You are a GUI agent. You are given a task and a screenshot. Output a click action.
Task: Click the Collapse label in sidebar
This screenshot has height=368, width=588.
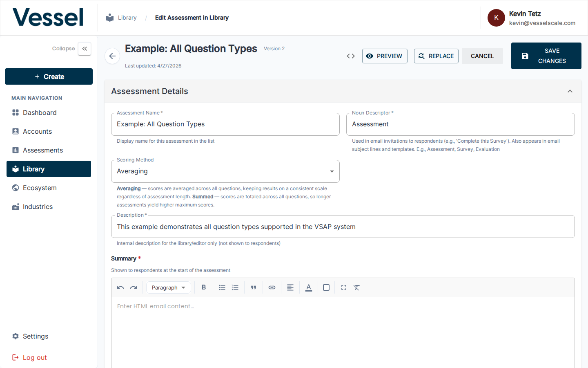[x=63, y=49]
